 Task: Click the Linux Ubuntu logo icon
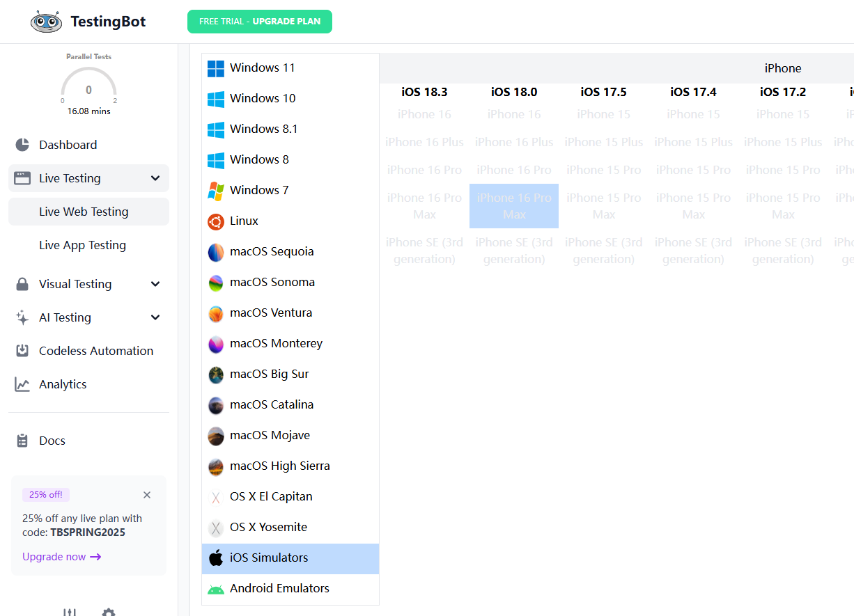point(216,221)
